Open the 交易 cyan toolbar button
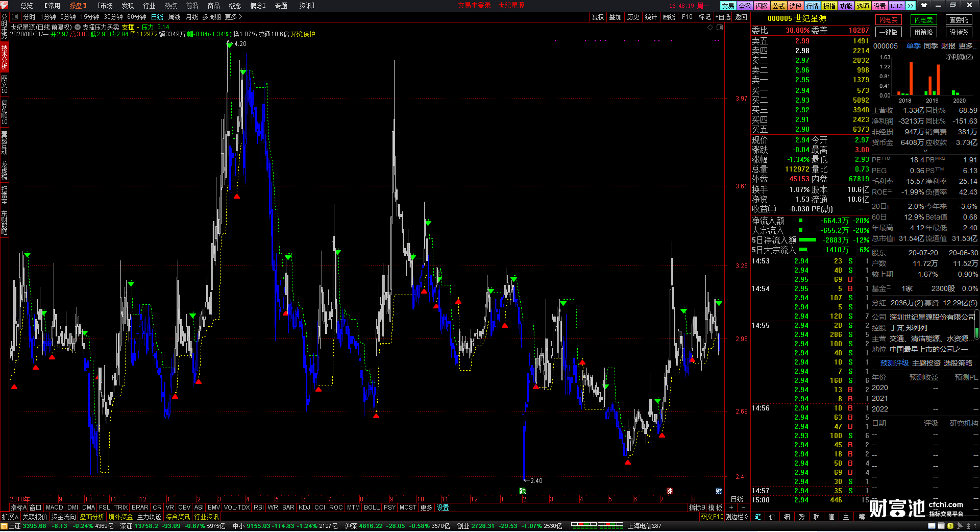The image size is (980, 532). coord(728,6)
